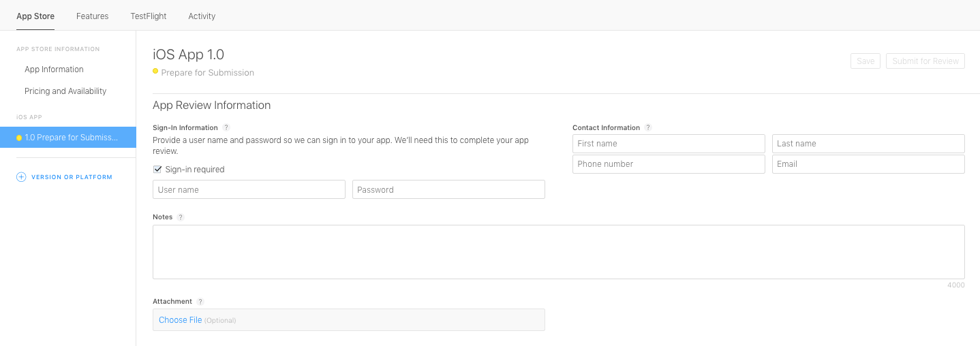
Task: Open the Activity tab
Action: click(202, 16)
